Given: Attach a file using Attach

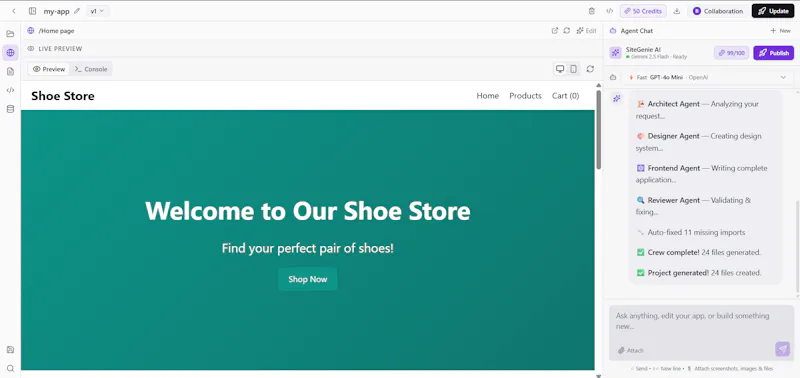Looking at the screenshot, I should click(631, 350).
